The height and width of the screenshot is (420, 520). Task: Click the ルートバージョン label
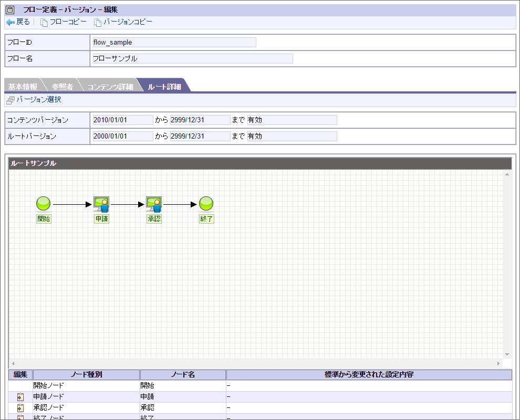(32, 136)
